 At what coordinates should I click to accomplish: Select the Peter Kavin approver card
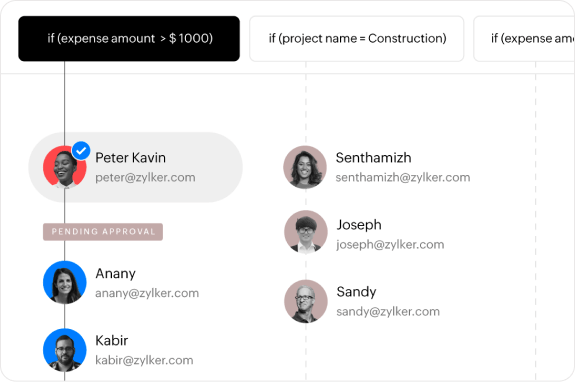(x=136, y=167)
